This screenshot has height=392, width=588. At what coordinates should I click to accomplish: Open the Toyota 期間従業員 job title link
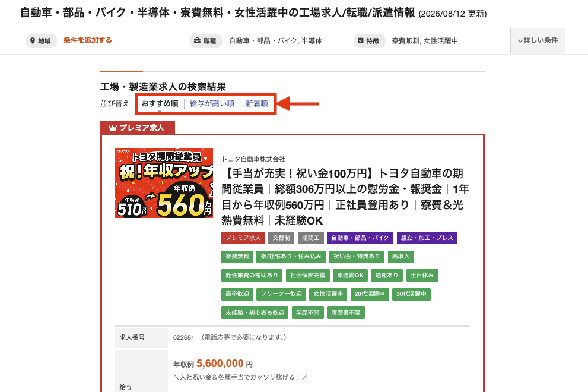click(345, 197)
